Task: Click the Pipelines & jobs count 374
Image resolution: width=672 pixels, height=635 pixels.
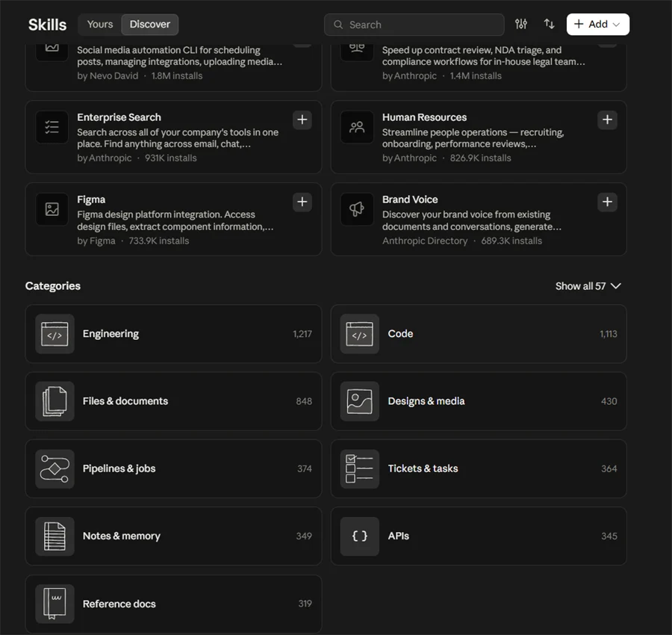Action: tap(305, 468)
